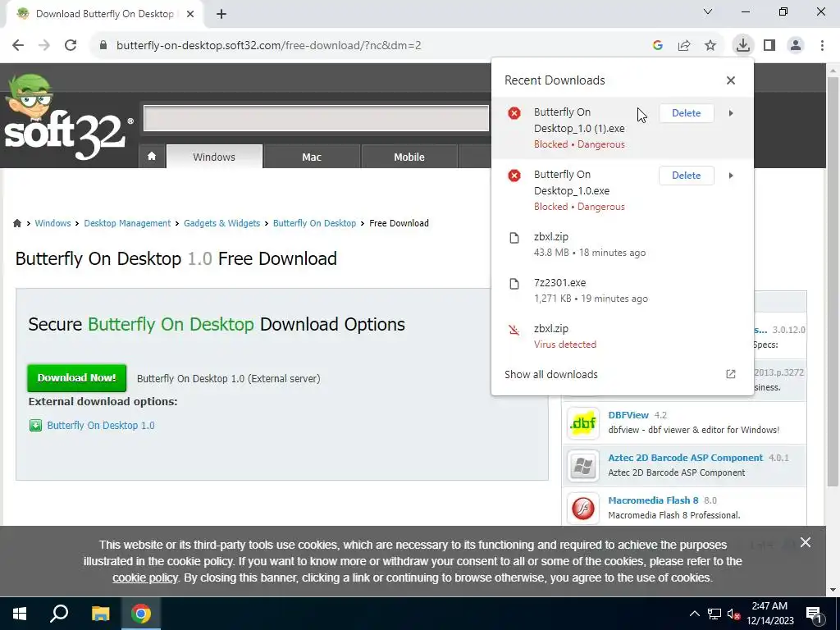Click the muted volume tray icon
This screenshot has width=840, height=630.
click(x=734, y=614)
